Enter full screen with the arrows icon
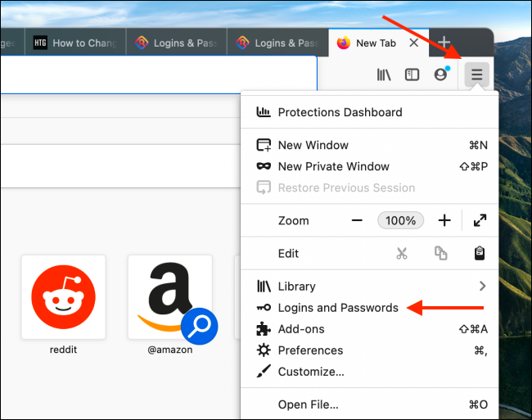This screenshot has height=420, width=532. tap(480, 220)
